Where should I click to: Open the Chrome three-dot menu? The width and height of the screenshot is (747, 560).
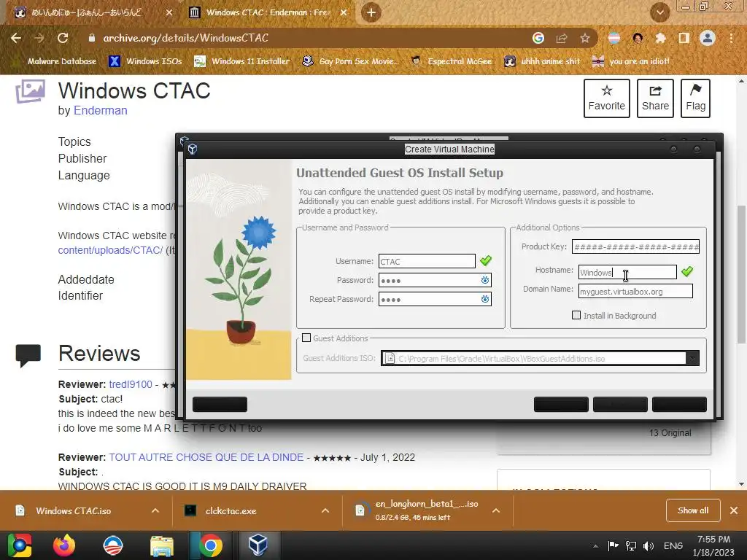click(731, 38)
